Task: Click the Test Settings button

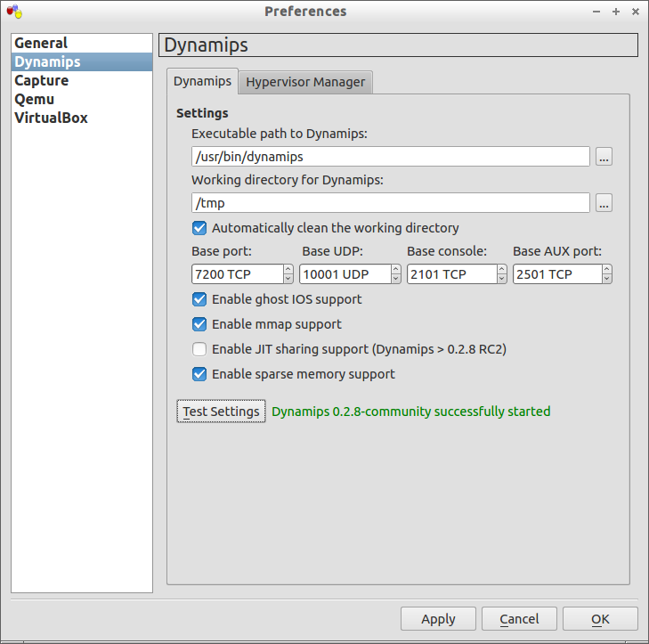Action: (x=221, y=412)
